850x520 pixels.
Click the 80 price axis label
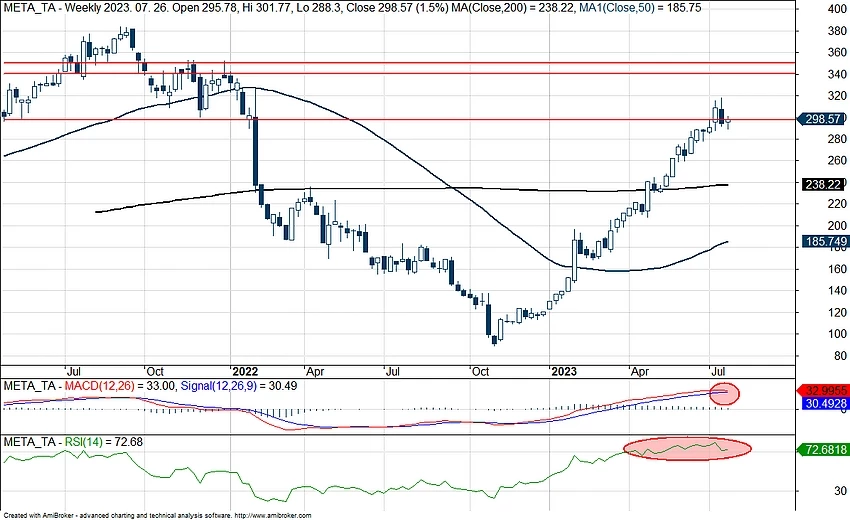click(x=840, y=356)
